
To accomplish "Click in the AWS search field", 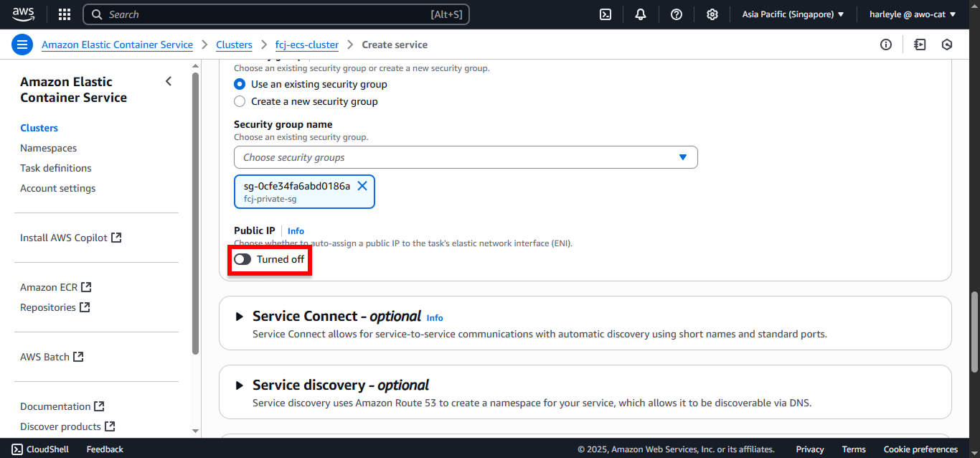I will [276, 14].
